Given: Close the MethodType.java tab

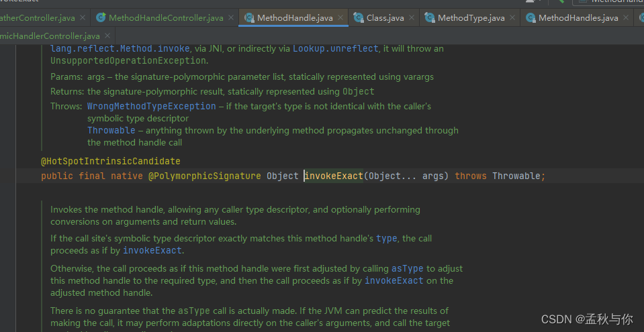Looking at the screenshot, I should click(512, 18).
